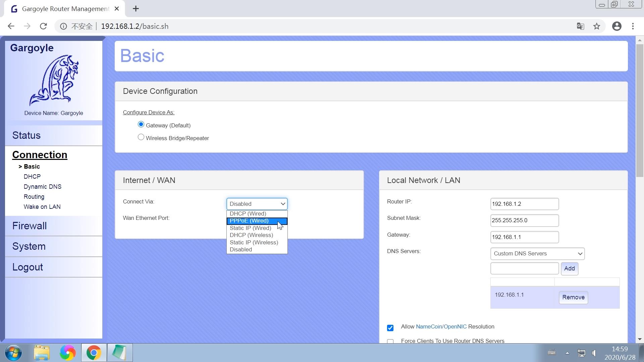
Task: Open the Chrome profile account icon
Action: click(616, 26)
